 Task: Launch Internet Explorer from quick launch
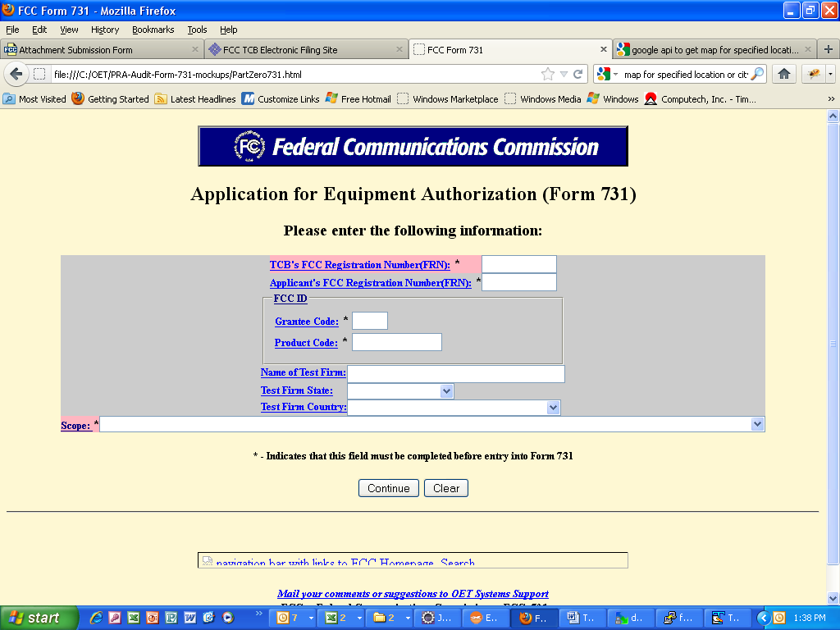(x=97, y=618)
